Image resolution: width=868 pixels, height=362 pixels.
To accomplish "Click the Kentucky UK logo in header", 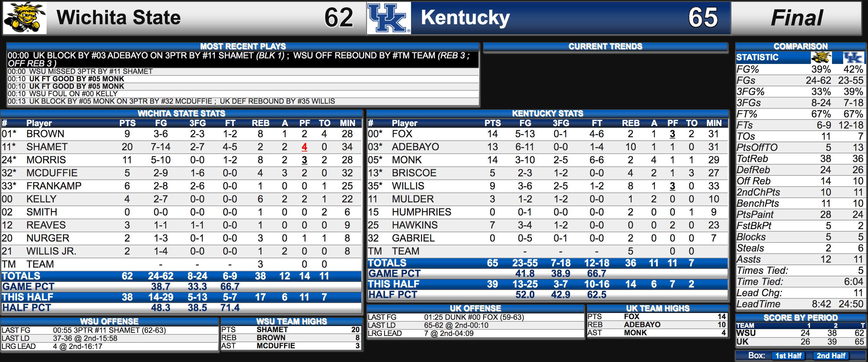I will coord(388,18).
